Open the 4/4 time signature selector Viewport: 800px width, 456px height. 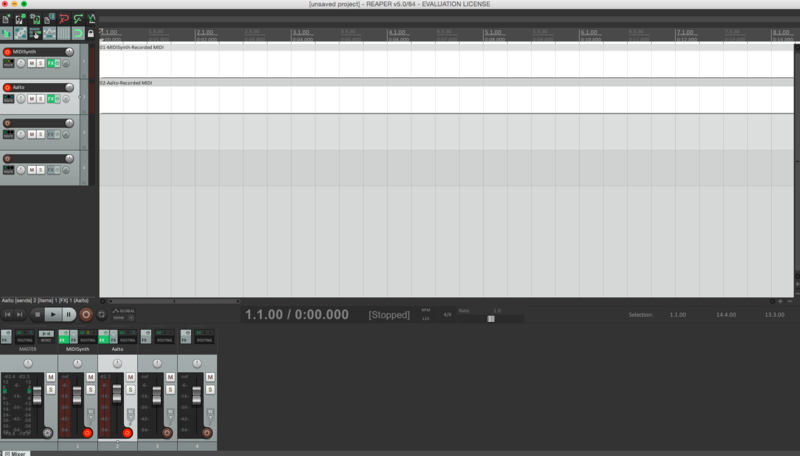pyautogui.click(x=445, y=315)
